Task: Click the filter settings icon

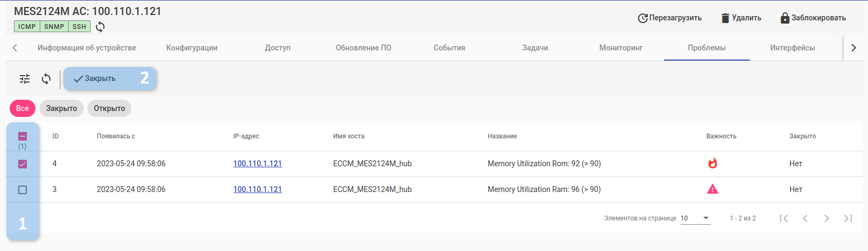Action: pos(25,79)
